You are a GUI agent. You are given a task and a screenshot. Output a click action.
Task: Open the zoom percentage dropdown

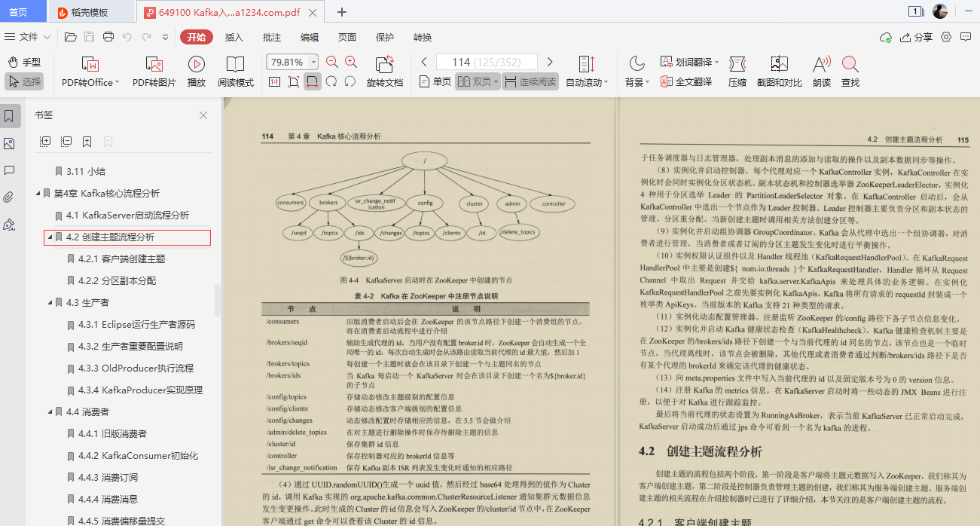(x=313, y=62)
